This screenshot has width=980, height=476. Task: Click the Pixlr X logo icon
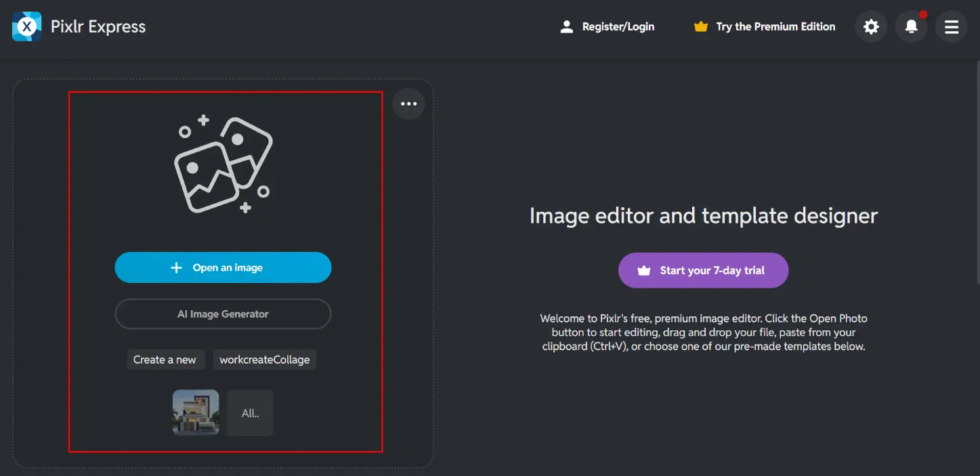tap(26, 26)
